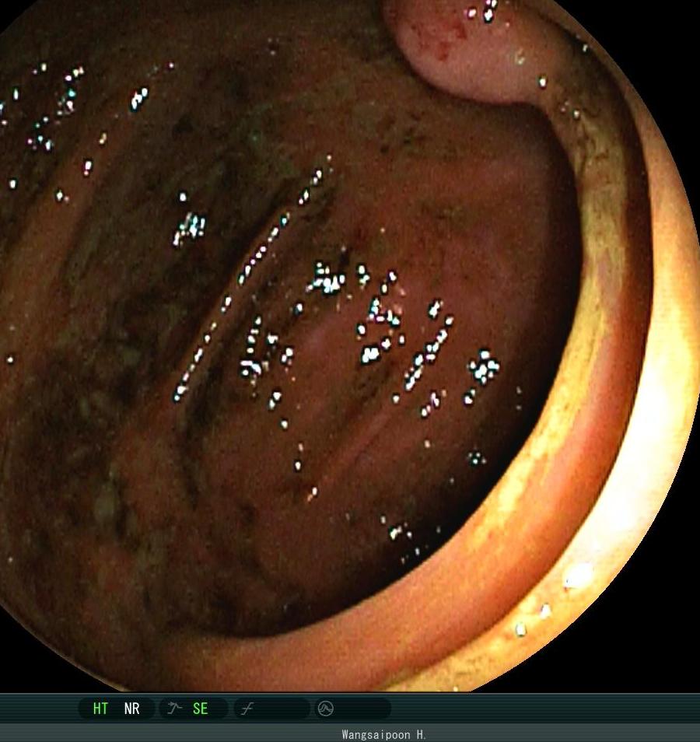Click the green HT indicator
Screen dimensions: 700x742
point(100,709)
